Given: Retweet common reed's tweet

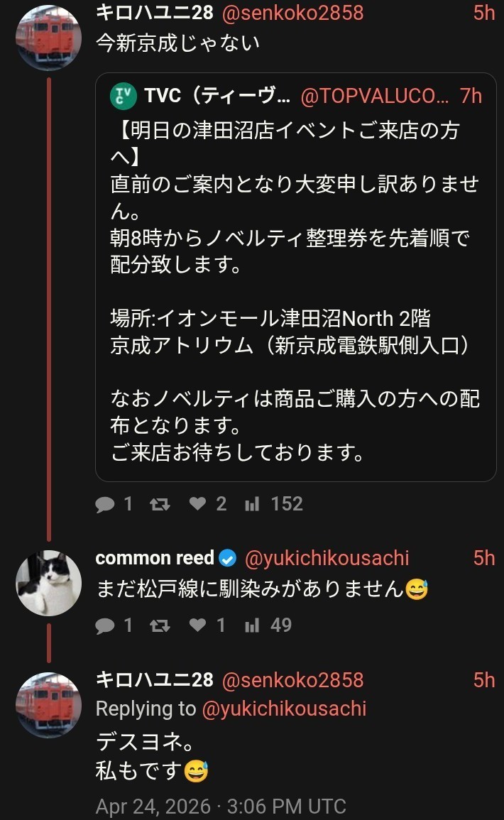Looking at the screenshot, I should point(160,625).
